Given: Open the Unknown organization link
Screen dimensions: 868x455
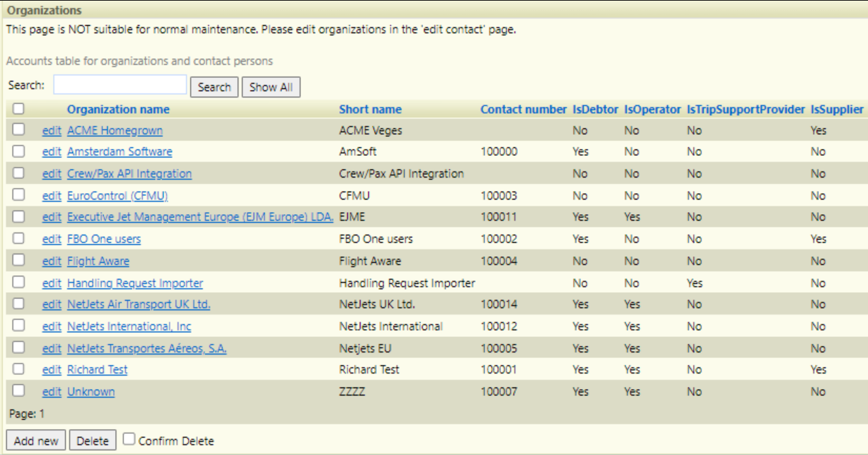Looking at the screenshot, I should pyautogui.click(x=91, y=392).
